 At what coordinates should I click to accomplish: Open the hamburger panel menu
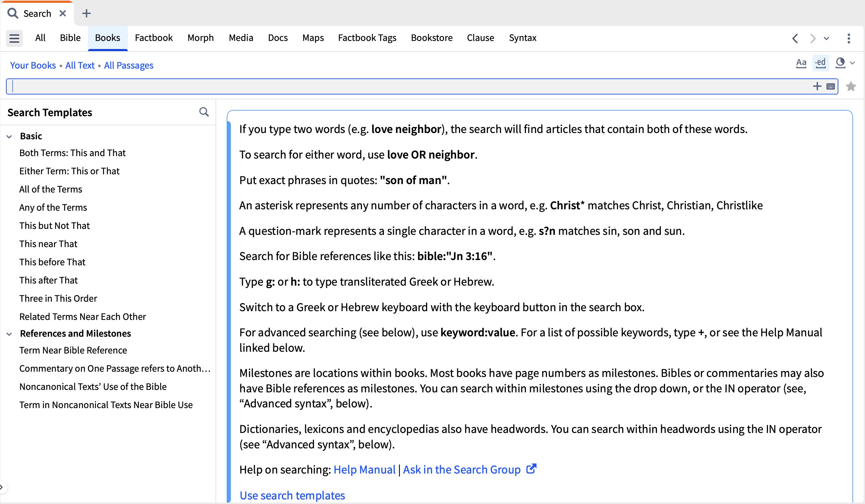pyautogui.click(x=14, y=38)
